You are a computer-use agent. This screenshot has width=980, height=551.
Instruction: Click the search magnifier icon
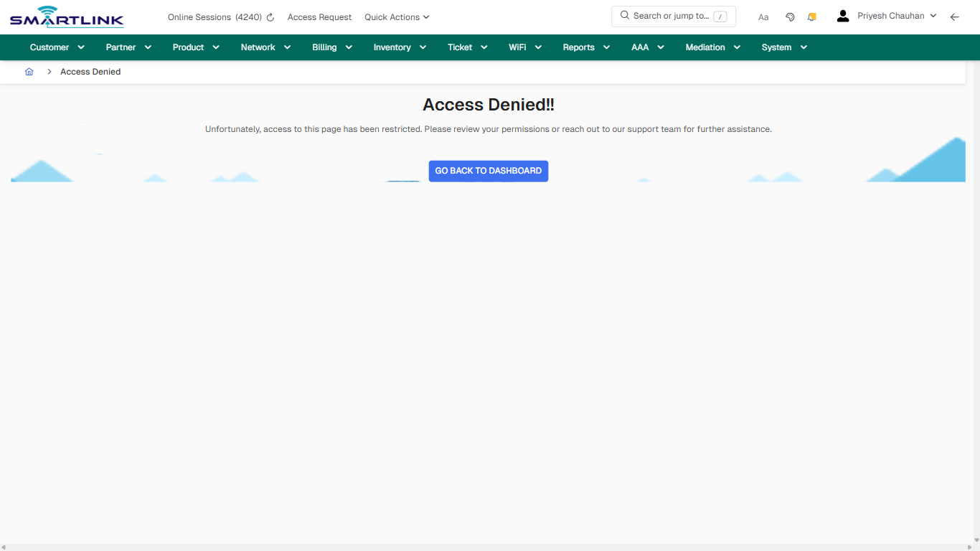tap(624, 15)
